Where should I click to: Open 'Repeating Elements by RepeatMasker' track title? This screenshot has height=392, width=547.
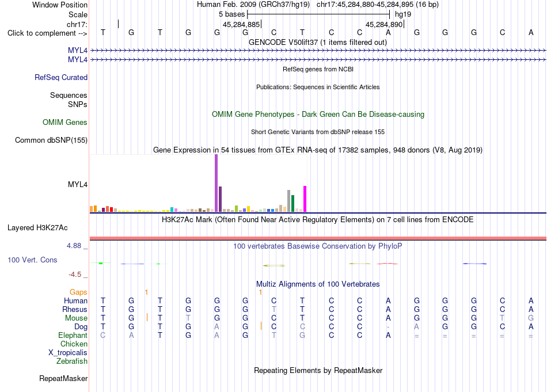(318, 370)
